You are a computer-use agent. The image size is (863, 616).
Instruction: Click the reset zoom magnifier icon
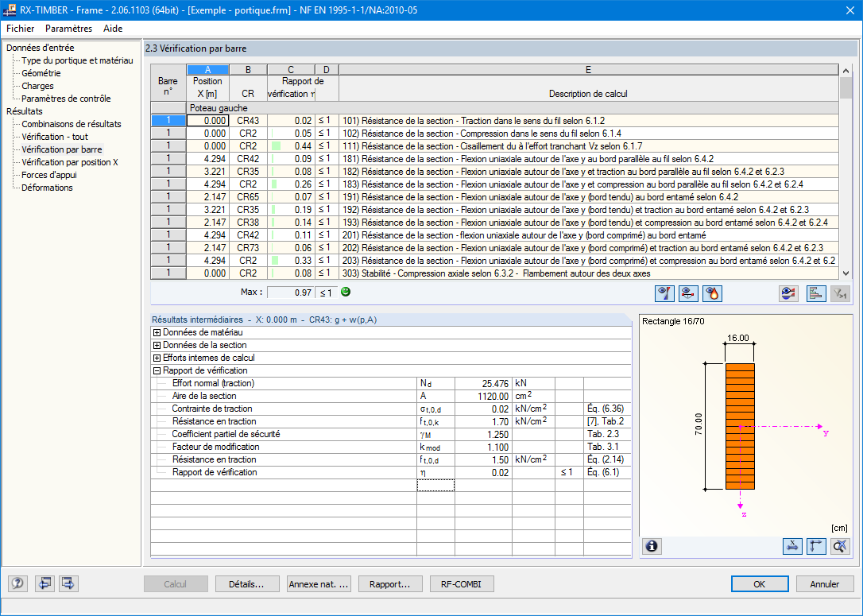(x=840, y=546)
